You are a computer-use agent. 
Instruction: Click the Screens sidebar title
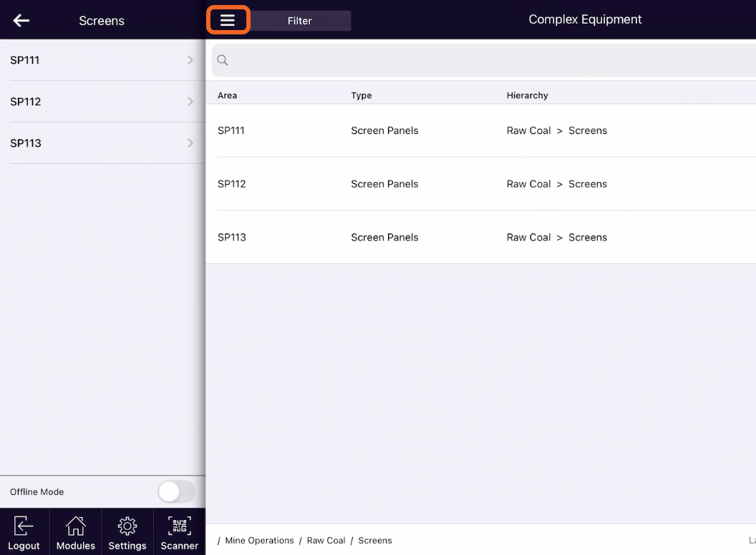click(102, 21)
